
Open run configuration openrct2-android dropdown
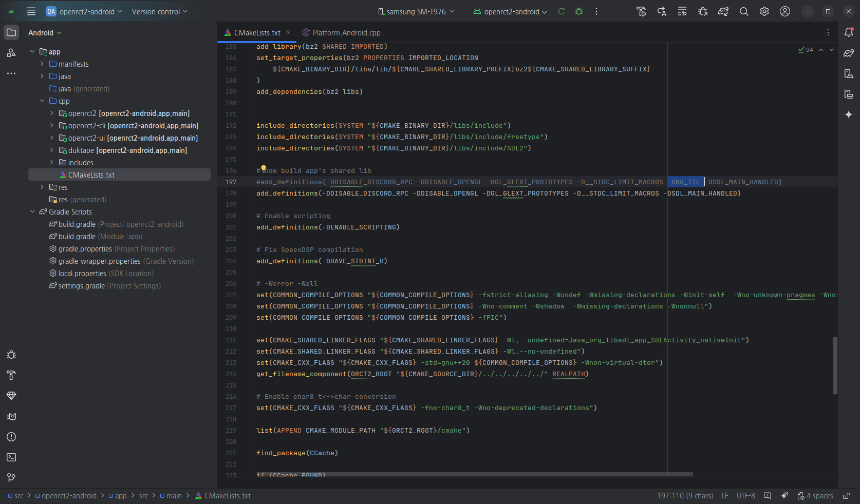pos(510,11)
